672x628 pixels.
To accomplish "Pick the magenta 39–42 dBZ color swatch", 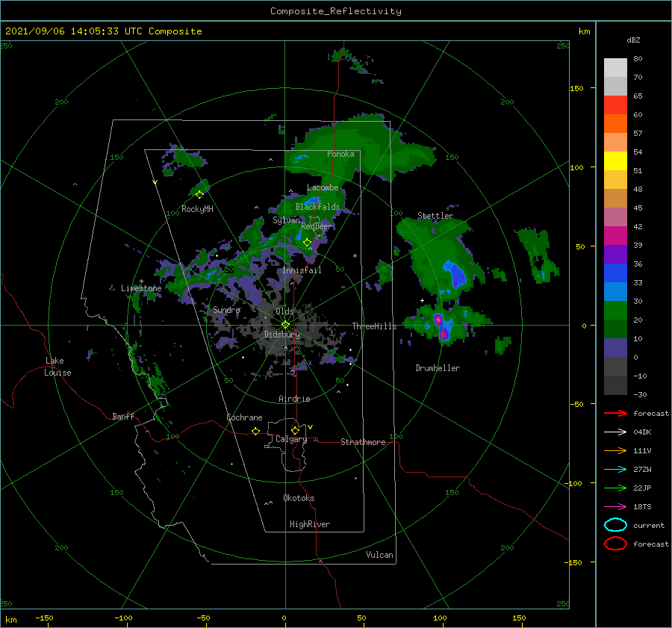I will pos(615,235).
